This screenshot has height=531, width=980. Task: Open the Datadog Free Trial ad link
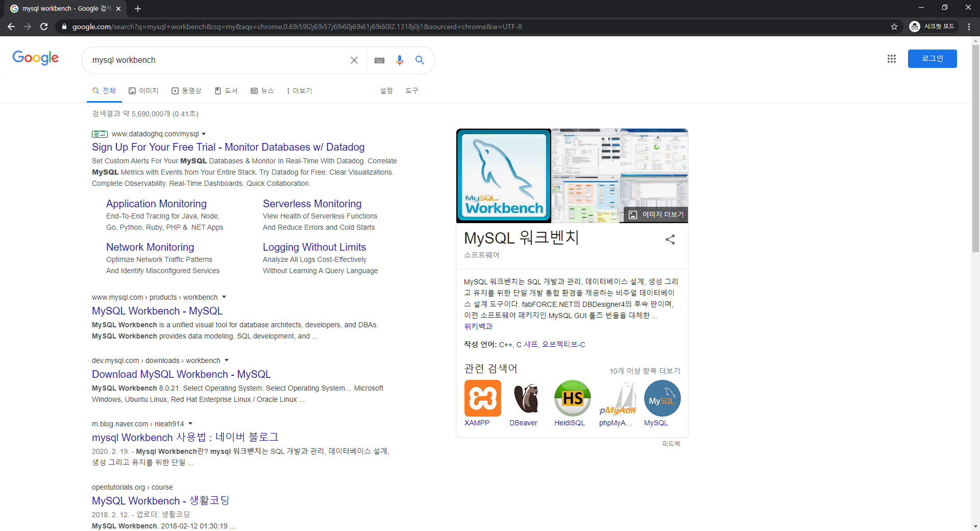click(228, 147)
